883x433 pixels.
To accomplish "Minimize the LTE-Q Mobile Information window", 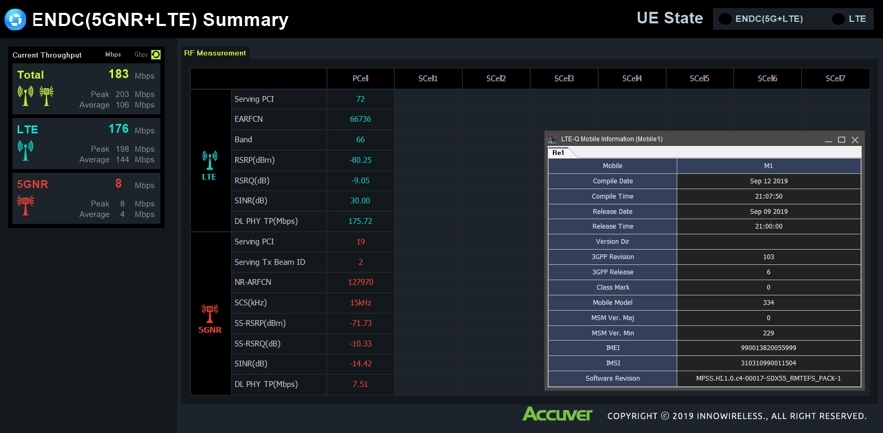I will [828, 140].
